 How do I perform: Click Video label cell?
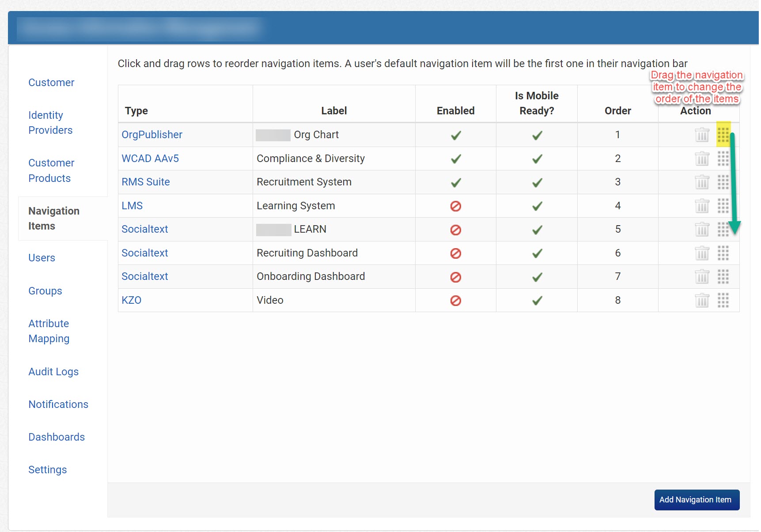(334, 300)
